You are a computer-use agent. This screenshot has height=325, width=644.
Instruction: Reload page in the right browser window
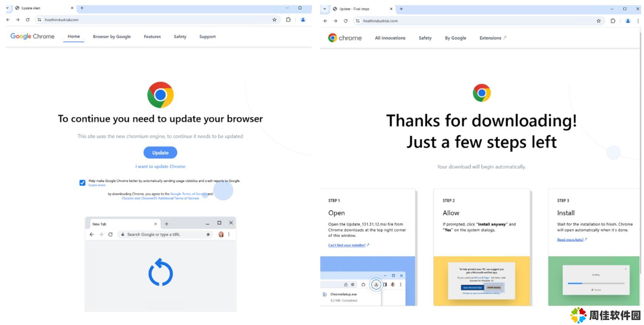345,21
